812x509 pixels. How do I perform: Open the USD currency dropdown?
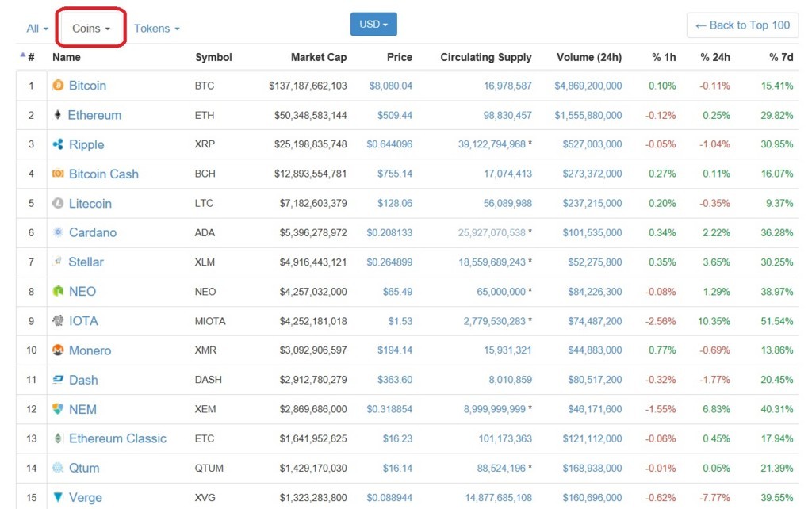click(x=373, y=25)
